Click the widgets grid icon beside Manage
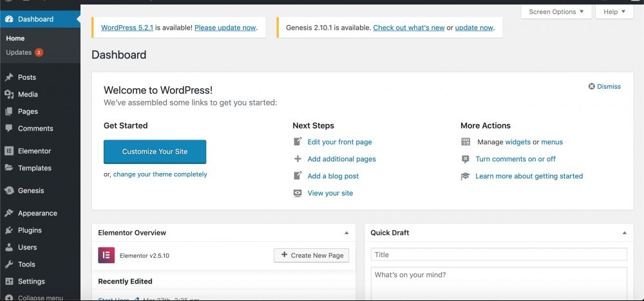The height and width of the screenshot is (301, 644). pos(466,142)
